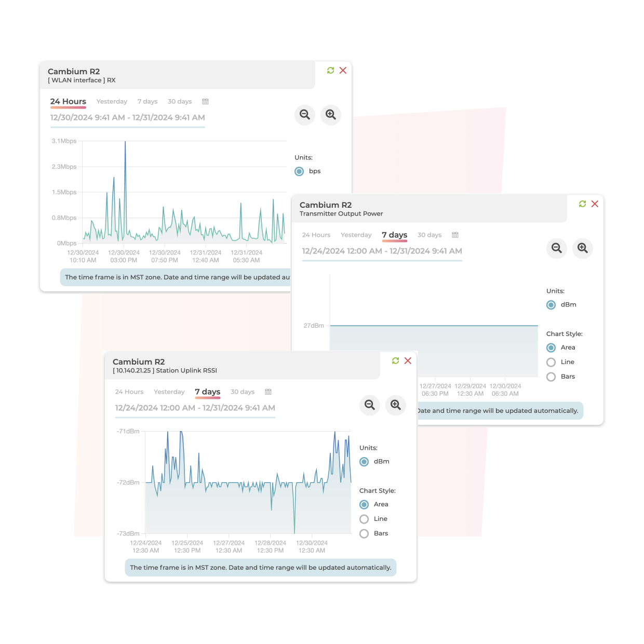Select dBm units in Transmitter Output Power panel
644x644 pixels.
click(551, 305)
